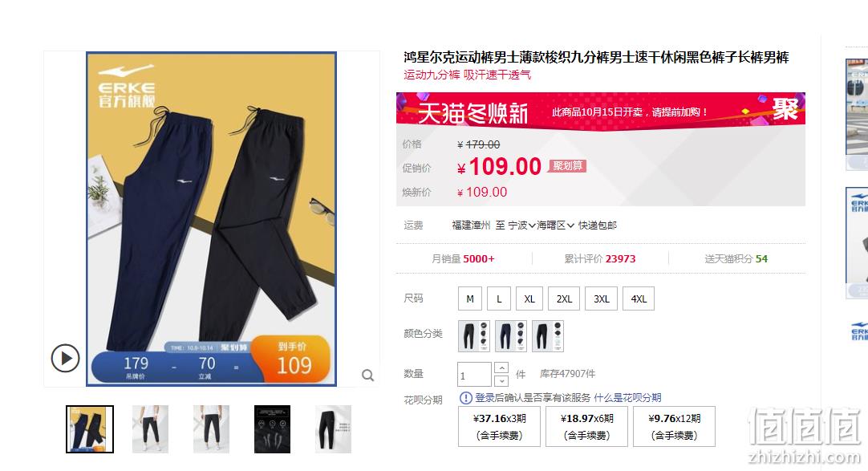Viewport: 868px width, 471px height.
Task: Choose the first black pants color swatch
Action: click(x=474, y=336)
